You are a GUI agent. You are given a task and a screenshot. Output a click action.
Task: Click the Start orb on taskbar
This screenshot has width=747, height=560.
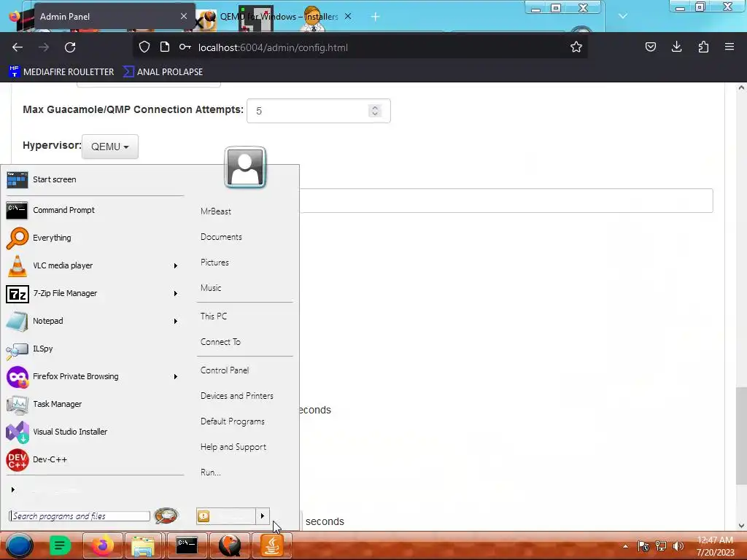coord(19,545)
